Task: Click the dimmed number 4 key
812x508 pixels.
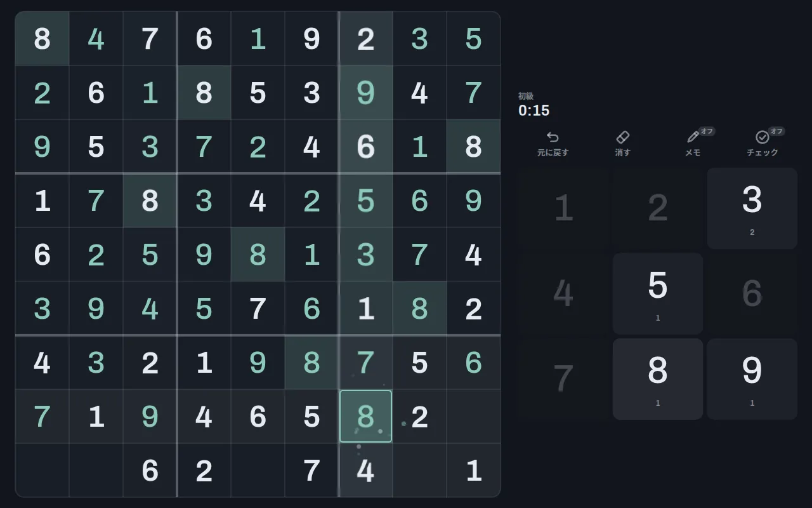Action: coord(563,293)
